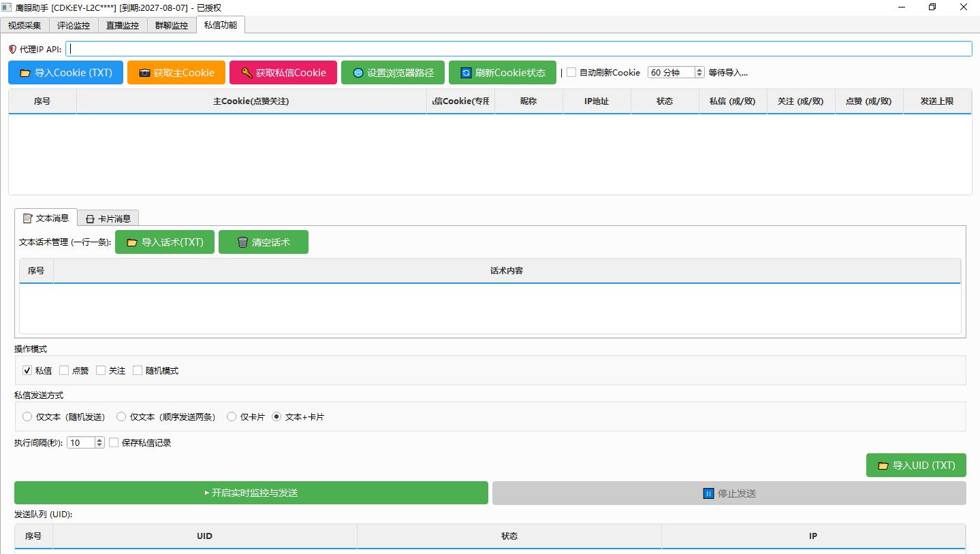Click the camera icon on 获取主Cookie
Image resolution: width=980 pixels, height=554 pixels.
(144, 73)
